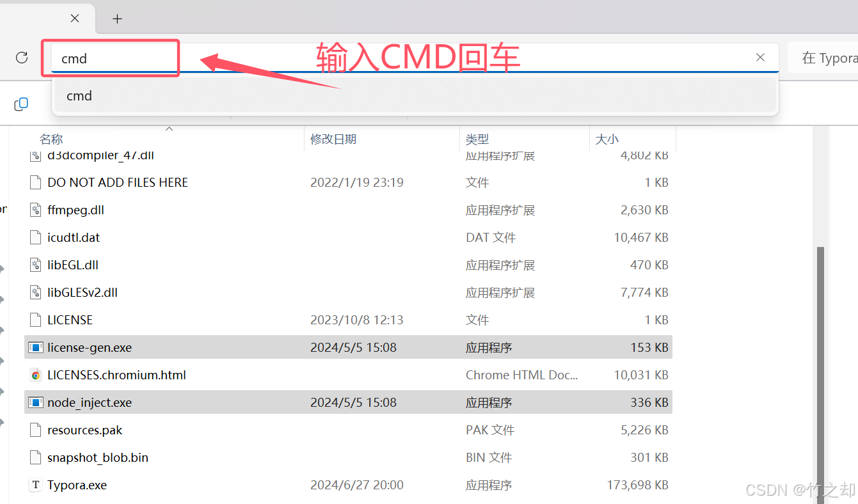
Task: Open a new tab with the plus button
Action: coord(117,19)
